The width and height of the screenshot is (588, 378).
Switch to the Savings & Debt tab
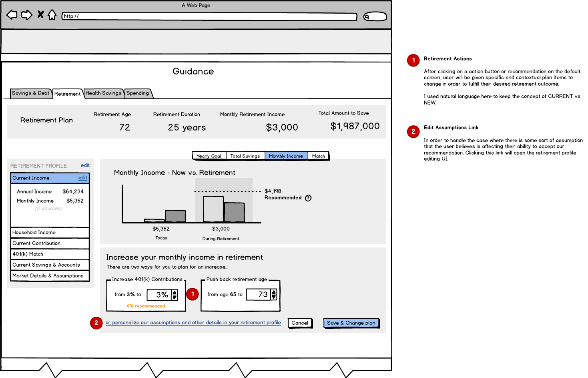[x=30, y=93]
